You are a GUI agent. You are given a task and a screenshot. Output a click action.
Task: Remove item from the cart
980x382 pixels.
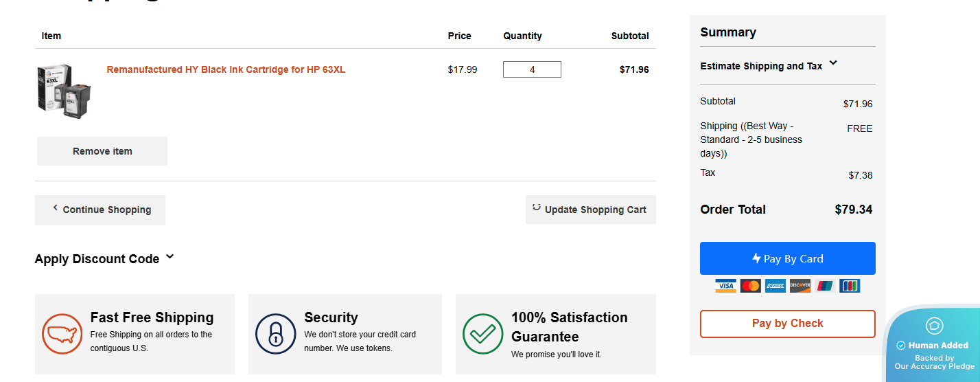[x=102, y=151]
